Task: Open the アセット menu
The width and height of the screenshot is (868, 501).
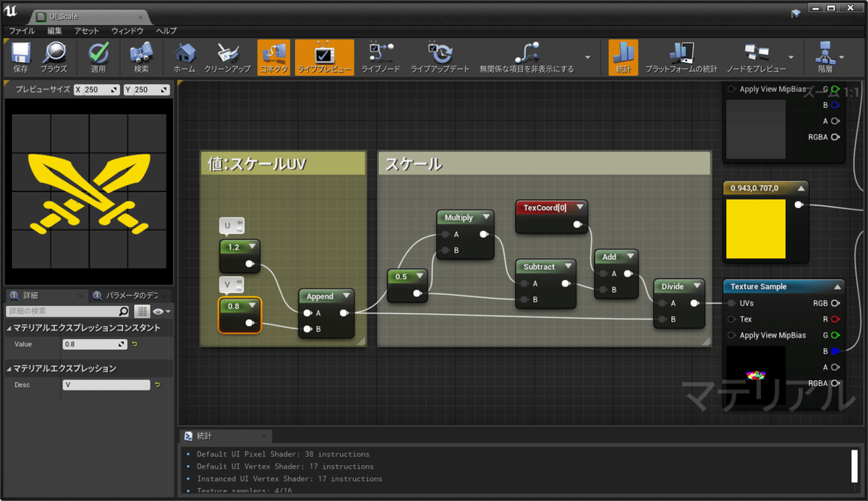Action: coord(87,31)
